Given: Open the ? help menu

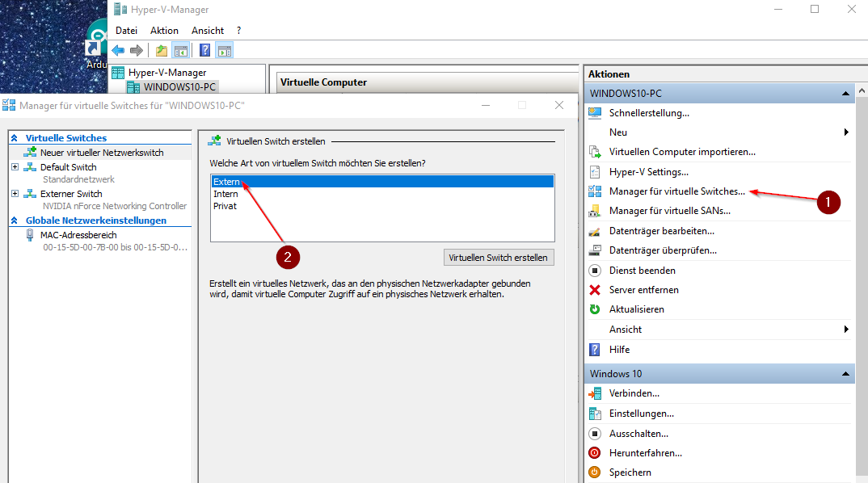Looking at the screenshot, I should click(238, 31).
